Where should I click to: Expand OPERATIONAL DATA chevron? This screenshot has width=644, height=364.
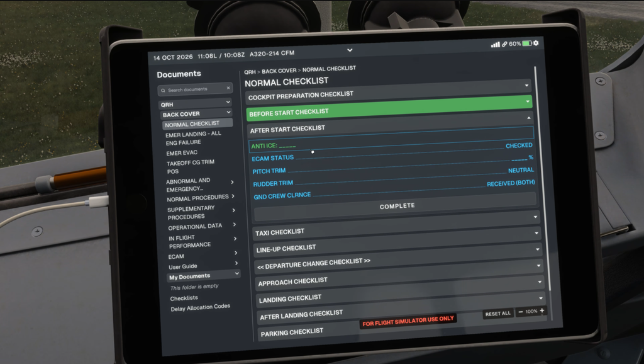click(234, 224)
